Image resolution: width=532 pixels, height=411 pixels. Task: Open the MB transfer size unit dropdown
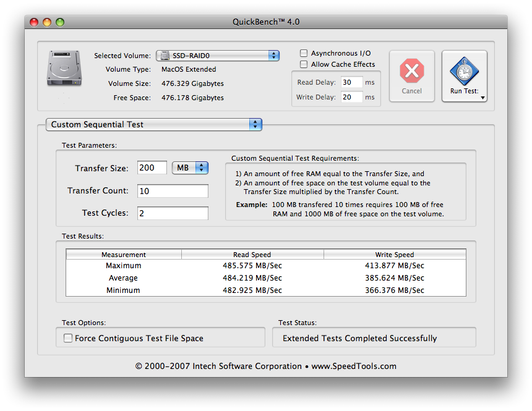190,168
